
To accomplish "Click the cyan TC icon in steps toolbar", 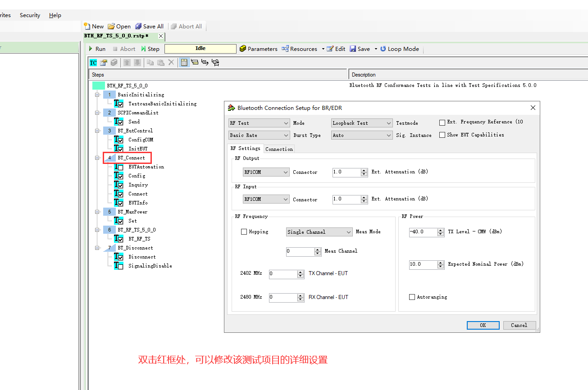I will pos(93,63).
